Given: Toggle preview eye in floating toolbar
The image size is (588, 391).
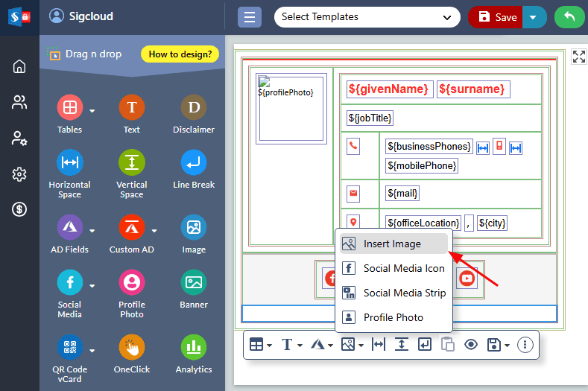Looking at the screenshot, I should click(x=471, y=345).
